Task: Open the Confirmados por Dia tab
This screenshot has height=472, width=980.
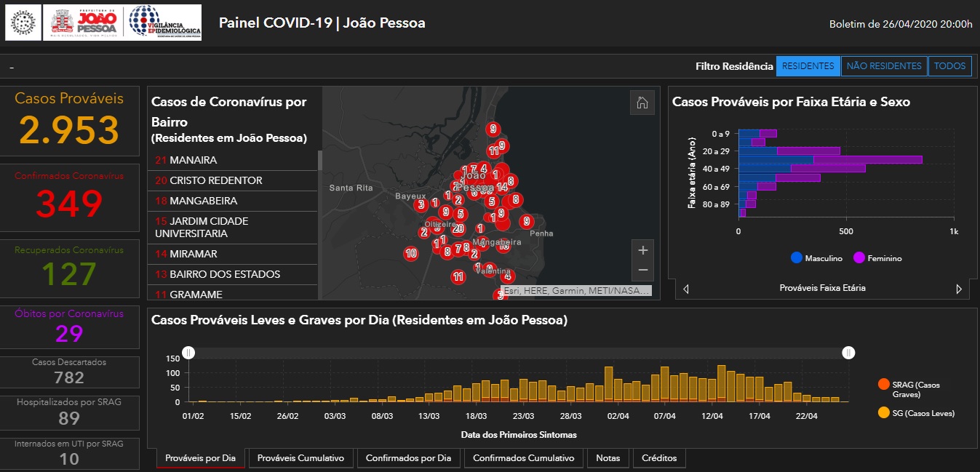Action: [x=408, y=458]
